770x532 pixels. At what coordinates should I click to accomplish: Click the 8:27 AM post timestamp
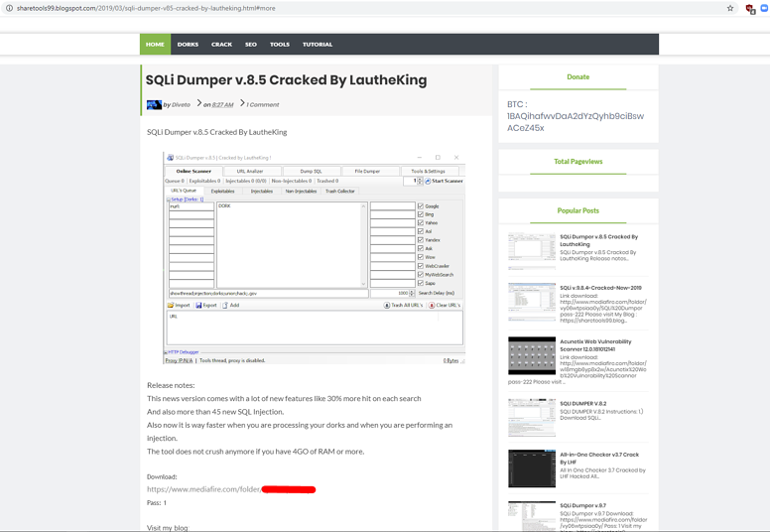(x=222, y=104)
